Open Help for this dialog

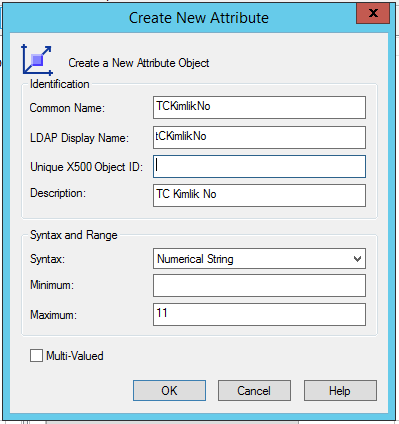[340, 390]
